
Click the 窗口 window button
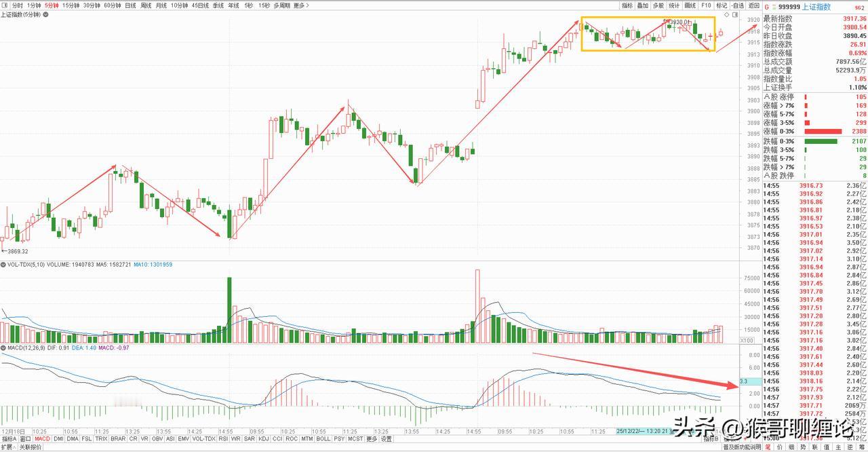pos(25,438)
